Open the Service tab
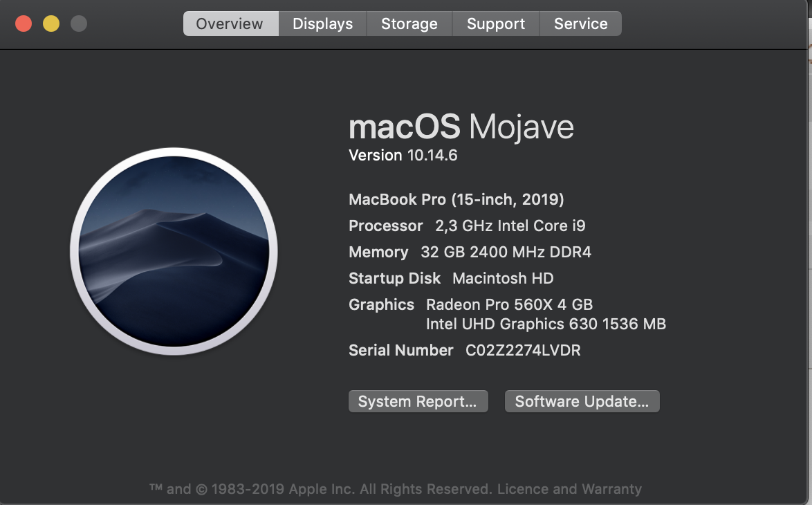This screenshot has height=505, width=812. click(580, 24)
